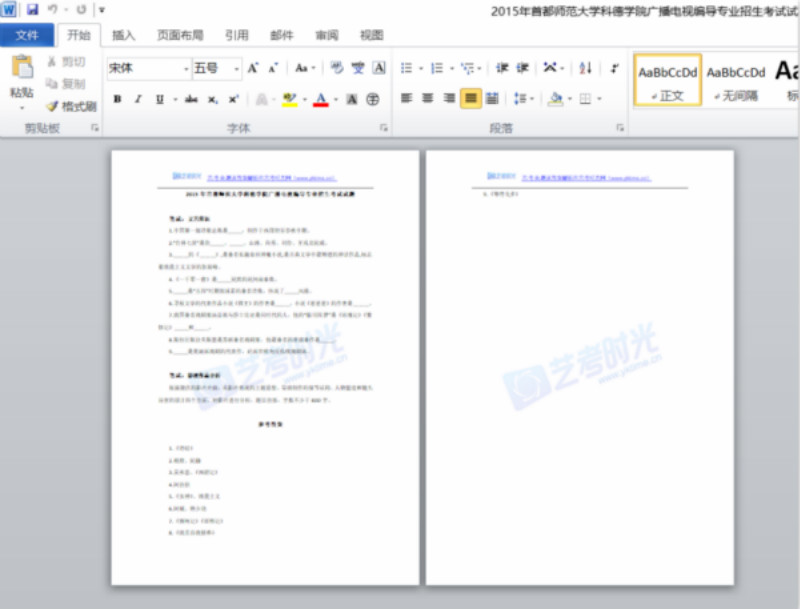Click the Decrease Indent icon
Image resolution: width=800 pixels, height=609 pixels.
[502, 68]
